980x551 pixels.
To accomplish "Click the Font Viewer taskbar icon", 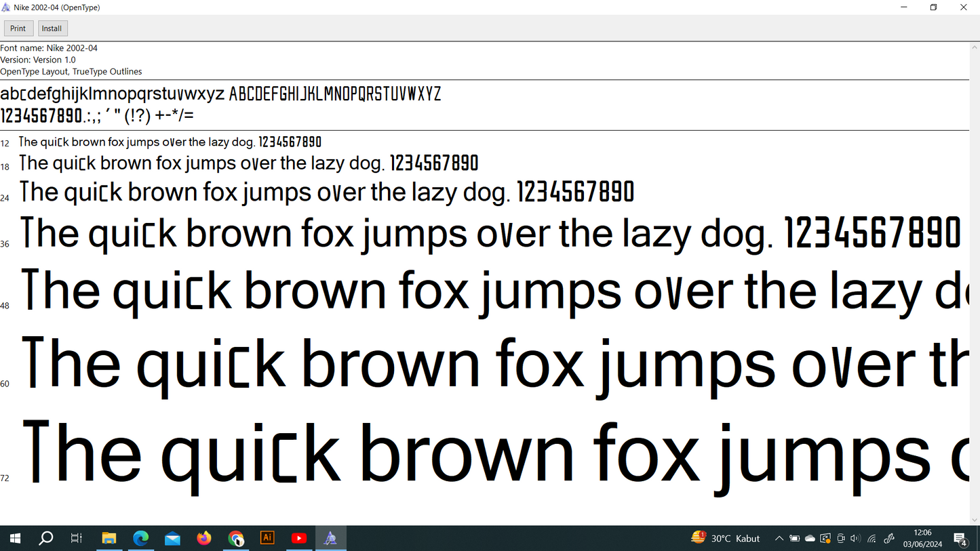I will pos(330,538).
